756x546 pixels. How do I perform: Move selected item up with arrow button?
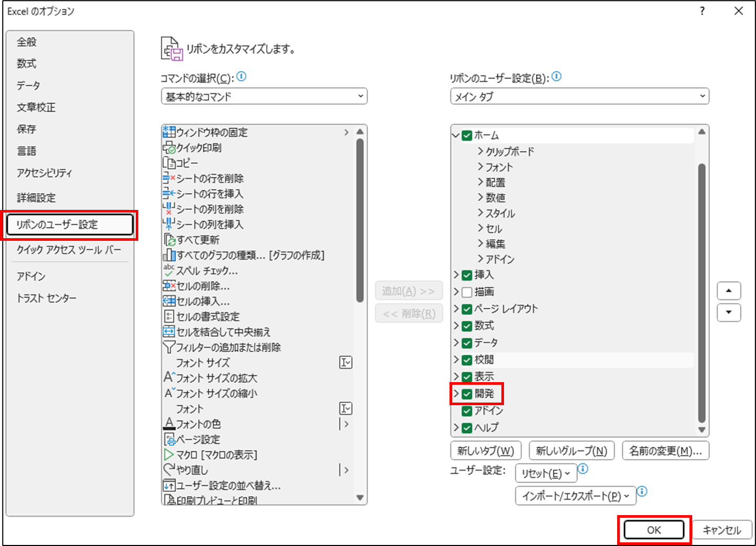[x=729, y=291]
